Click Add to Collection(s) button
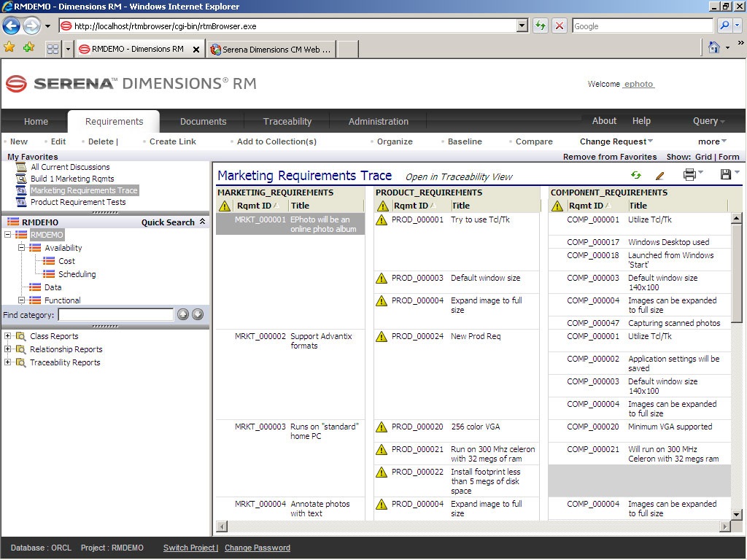 pos(276,141)
